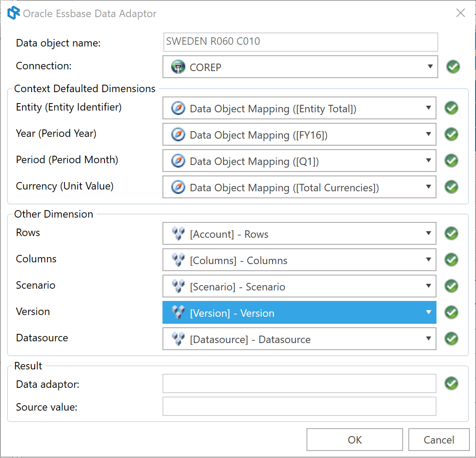
Task: Confirm the dialog with OK
Action: click(x=354, y=440)
